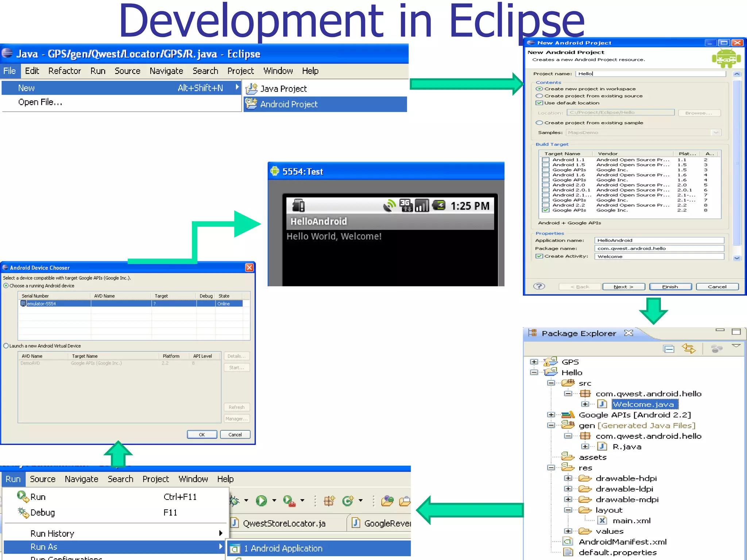Click Collapse All icon in Package Explorer

pos(669,349)
